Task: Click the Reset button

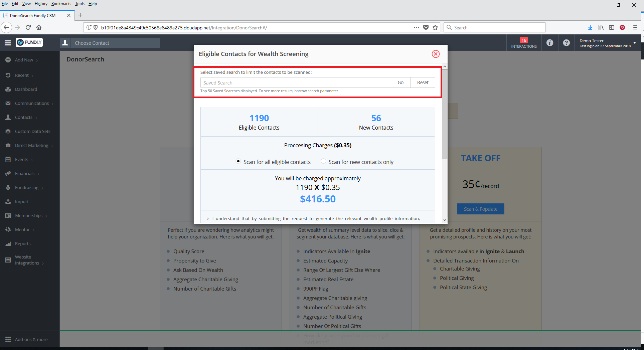Action: point(423,82)
